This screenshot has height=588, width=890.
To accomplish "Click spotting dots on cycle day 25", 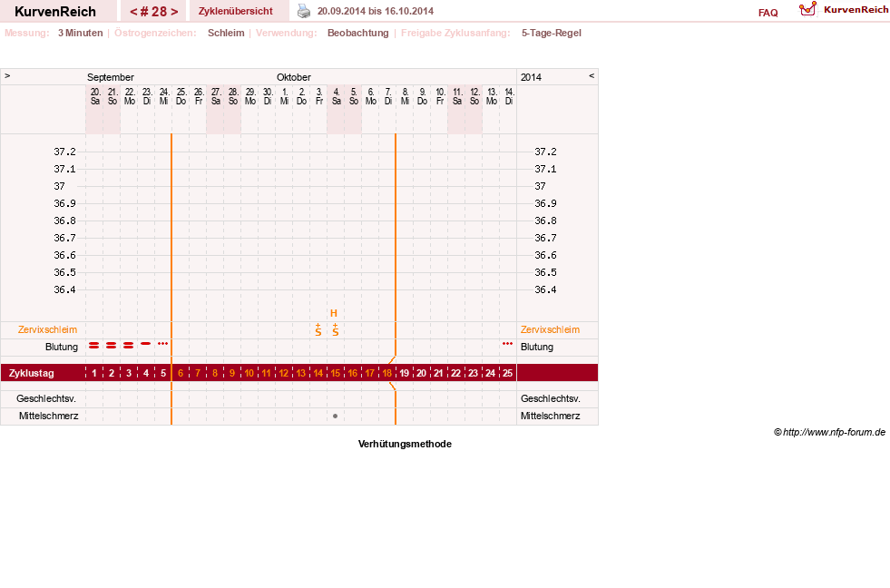I will (507, 343).
